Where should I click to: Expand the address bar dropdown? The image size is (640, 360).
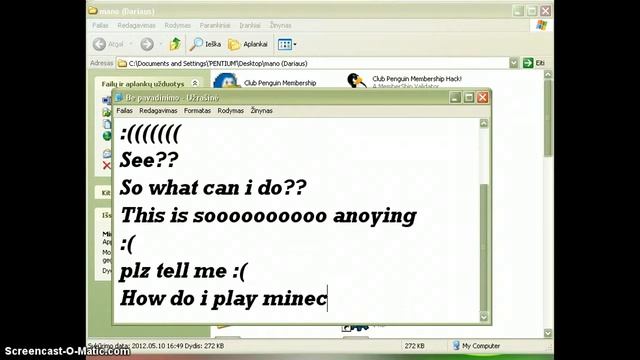click(513, 63)
